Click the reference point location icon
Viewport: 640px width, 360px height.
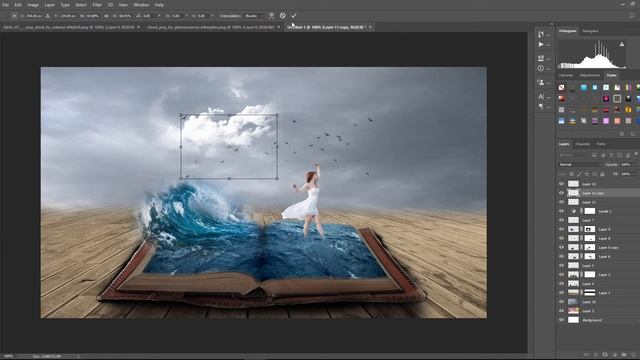click(14, 16)
